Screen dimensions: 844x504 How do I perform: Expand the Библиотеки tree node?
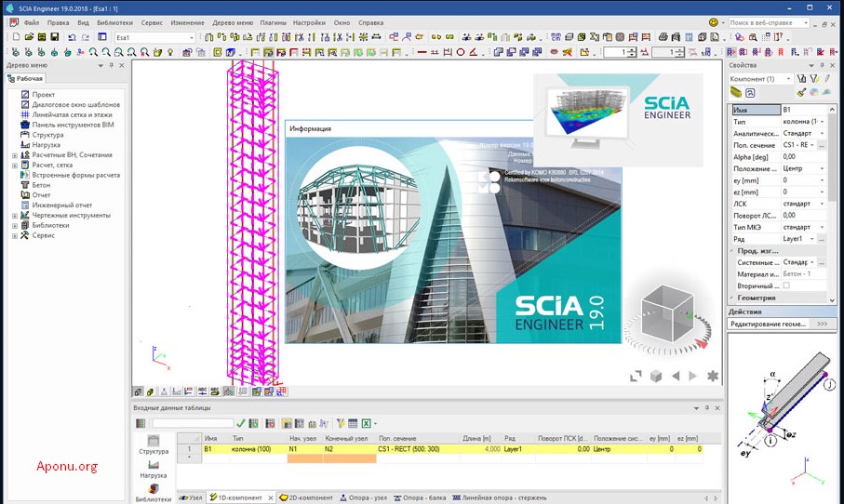(15, 225)
